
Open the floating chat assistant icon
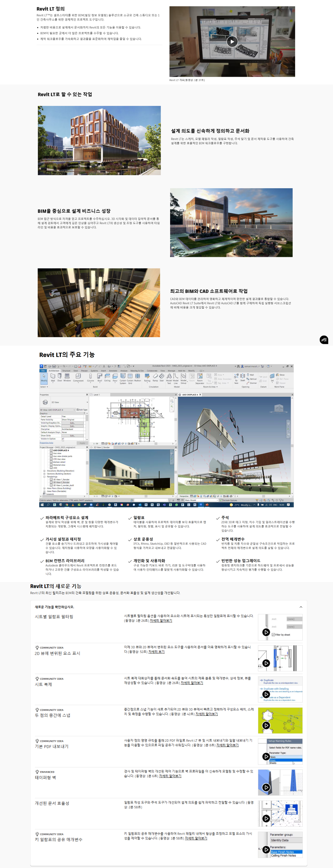[x=324, y=340]
